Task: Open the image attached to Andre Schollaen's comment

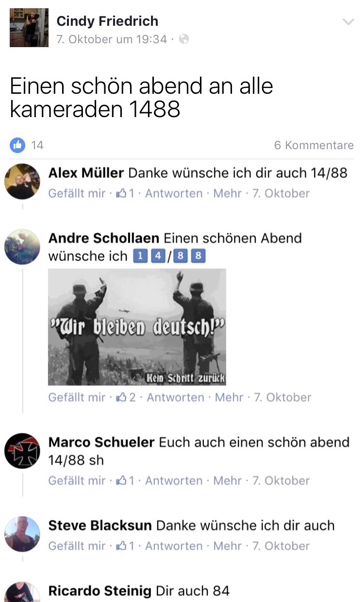Action: [137, 327]
